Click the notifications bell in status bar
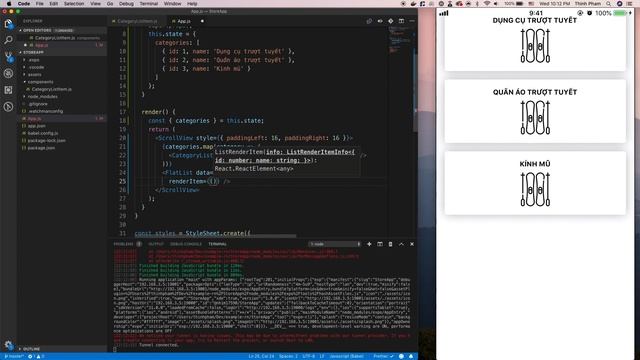This screenshot has width=640, height=360. [x=411, y=356]
